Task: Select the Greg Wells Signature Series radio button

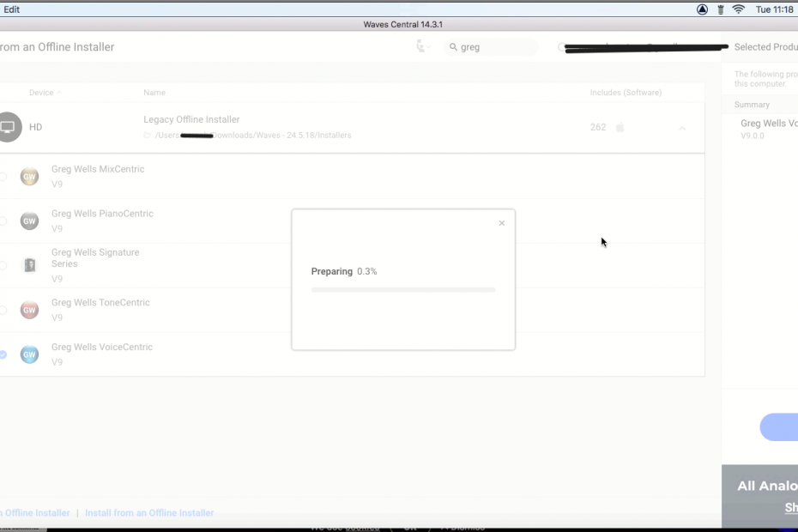Action: [3, 265]
